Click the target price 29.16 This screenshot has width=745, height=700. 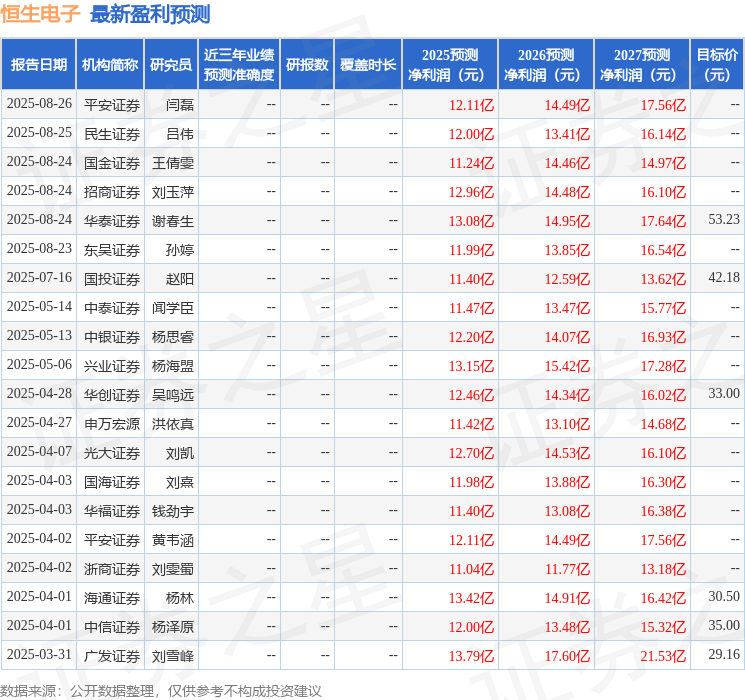[x=724, y=654]
